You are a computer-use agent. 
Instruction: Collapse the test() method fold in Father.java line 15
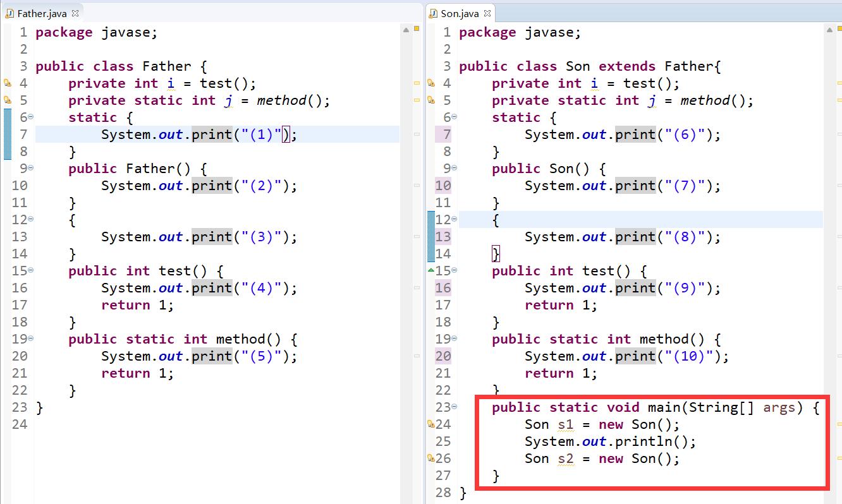(31, 270)
